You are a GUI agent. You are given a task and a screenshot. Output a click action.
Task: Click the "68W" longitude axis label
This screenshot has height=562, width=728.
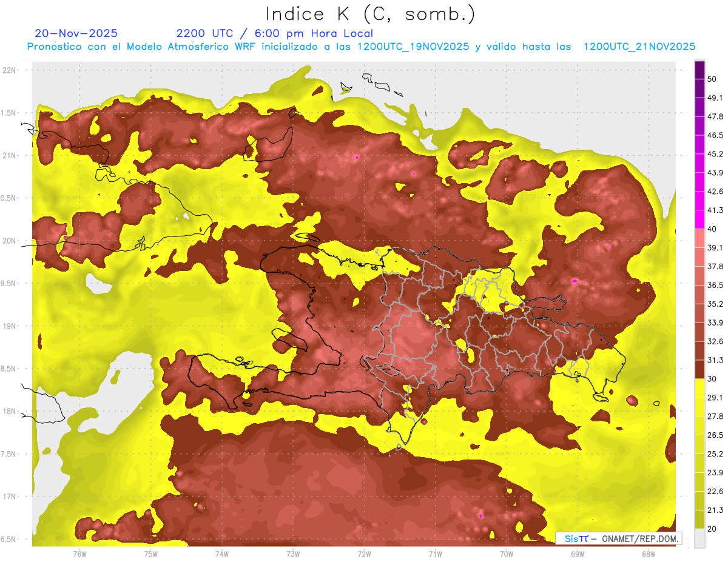[649, 554]
